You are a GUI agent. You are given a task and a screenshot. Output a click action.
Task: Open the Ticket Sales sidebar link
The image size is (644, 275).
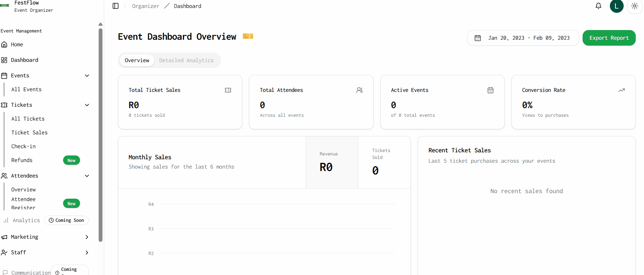click(x=29, y=133)
